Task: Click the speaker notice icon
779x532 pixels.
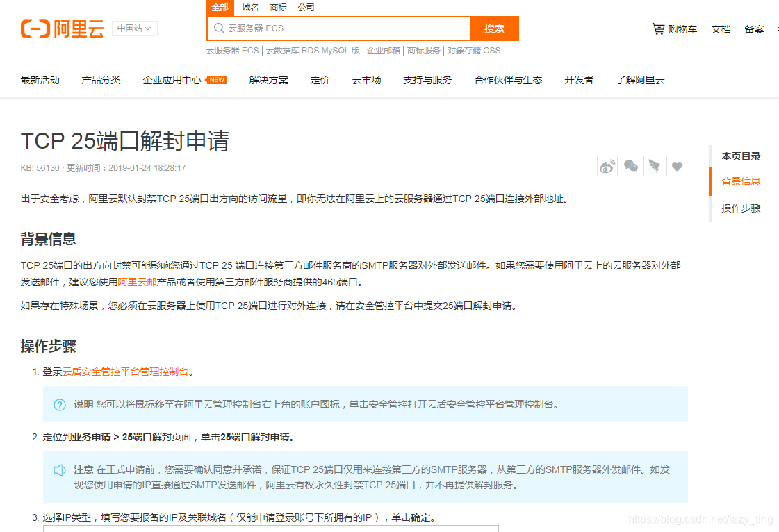Action: [60, 470]
